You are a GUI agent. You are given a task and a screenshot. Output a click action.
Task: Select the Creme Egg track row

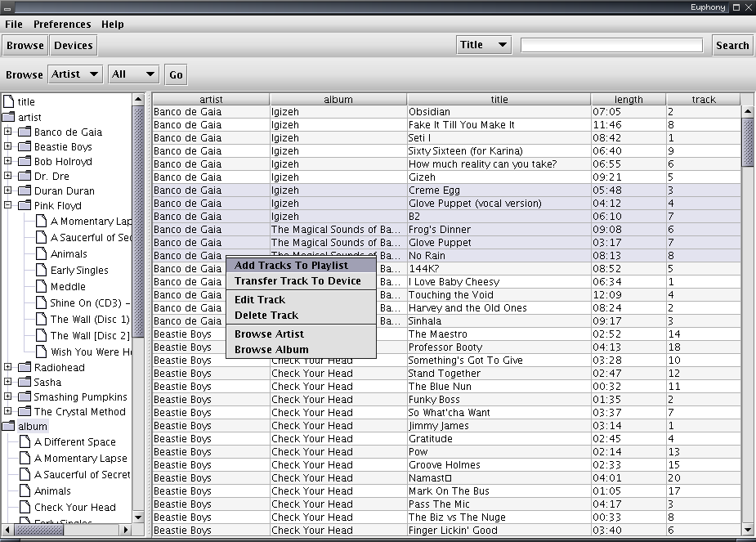(x=447, y=190)
